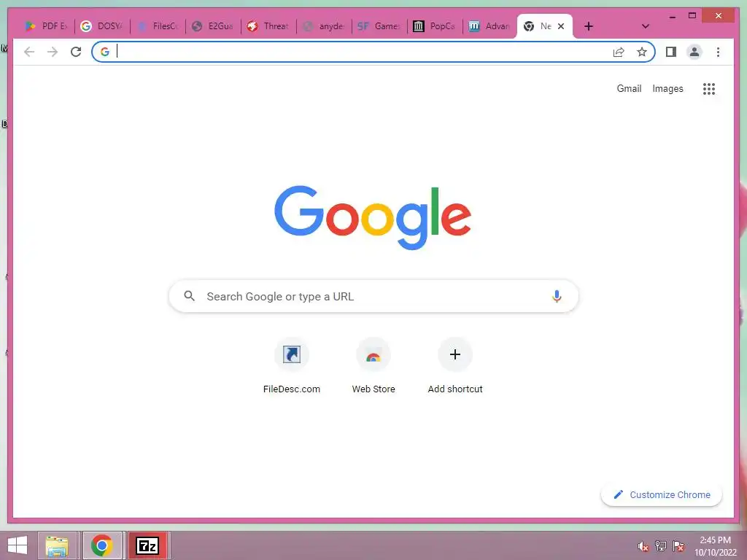Switch to the E2Gua tab
This screenshot has height=560, width=747.
213,26
